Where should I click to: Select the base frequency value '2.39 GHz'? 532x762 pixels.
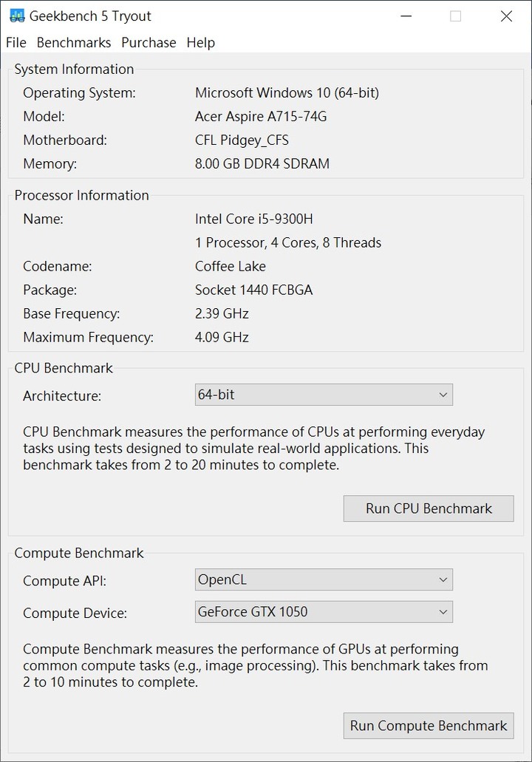[222, 314]
